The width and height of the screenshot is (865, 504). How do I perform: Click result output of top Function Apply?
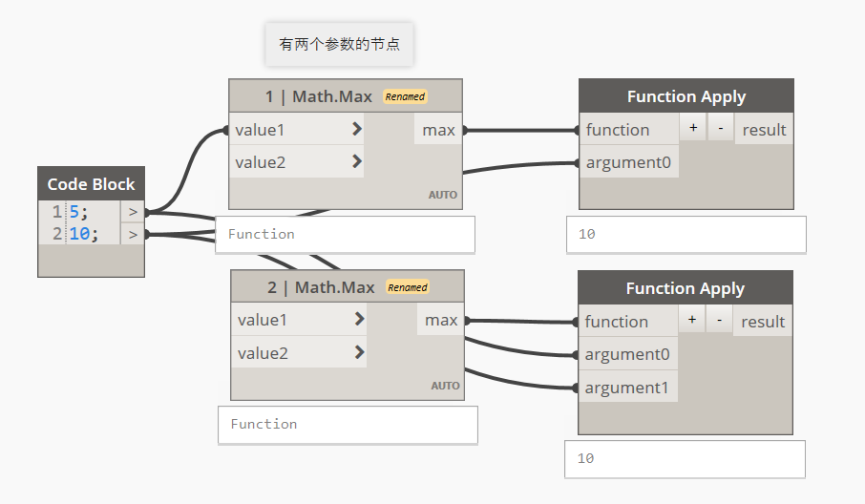pyautogui.click(x=764, y=130)
